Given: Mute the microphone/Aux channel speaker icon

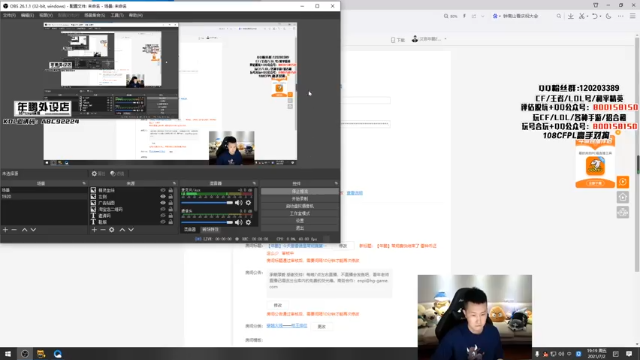Looking at the screenshot, I should point(239,202).
